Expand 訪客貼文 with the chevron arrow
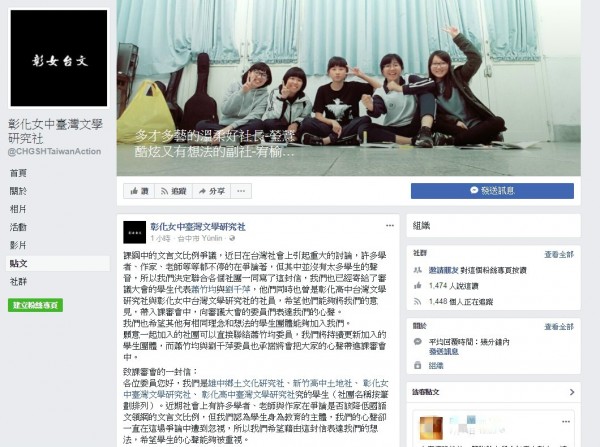Screen dimensions: 600x447 (572, 392)
